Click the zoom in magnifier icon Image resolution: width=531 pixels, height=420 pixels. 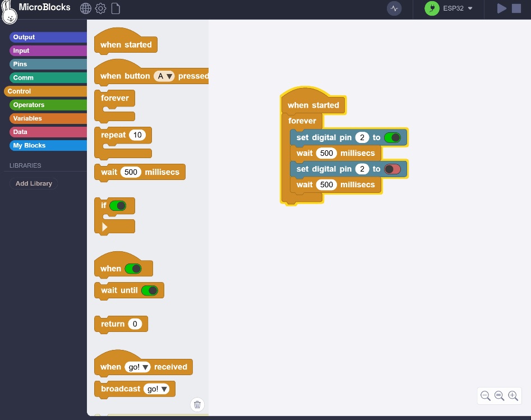pos(513,396)
